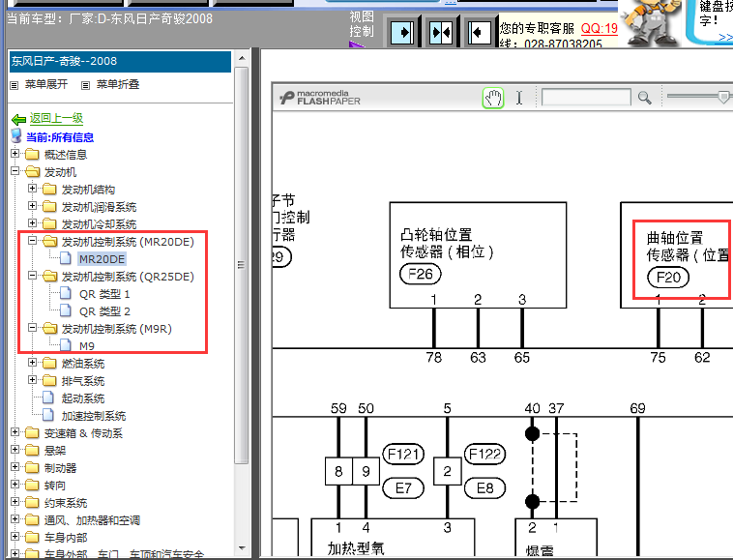Image resolution: width=733 pixels, height=560 pixels.
Task: Click the 发动机控制系统 (M9R) folder label
Action: click(117, 329)
